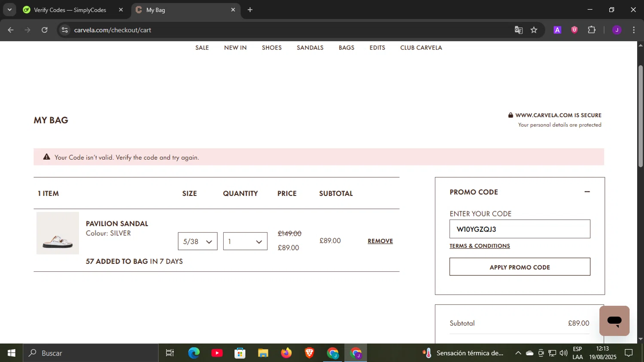This screenshot has width=644, height=362.
Task: Open the Pavilion Sandal product thumbnail
Action: pos(58,233)
